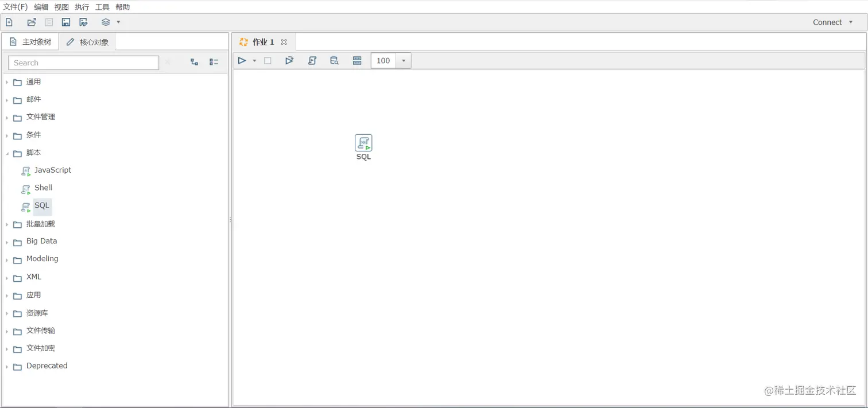This screenshot has width=868, height=408.
Task: Click the stop job square icon
Action: pyautogui.click(x=268, y=60)
